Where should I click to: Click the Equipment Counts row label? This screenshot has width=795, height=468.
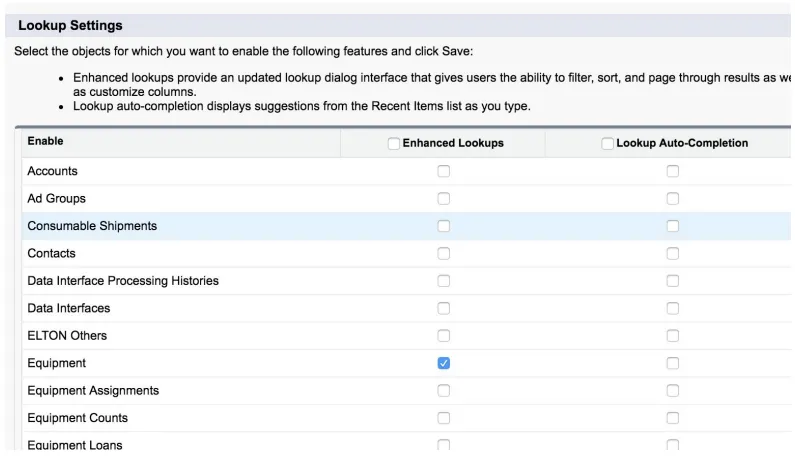[78, 418]
